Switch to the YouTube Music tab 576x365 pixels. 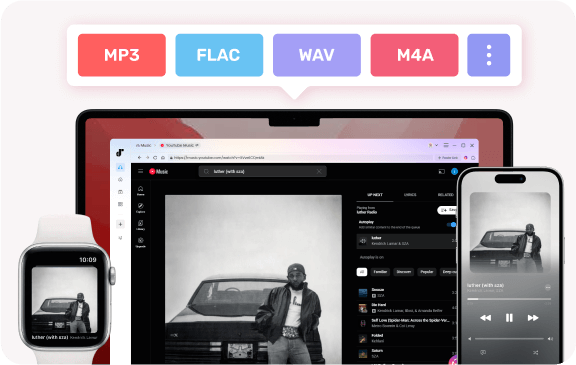[x=180, y=145]
